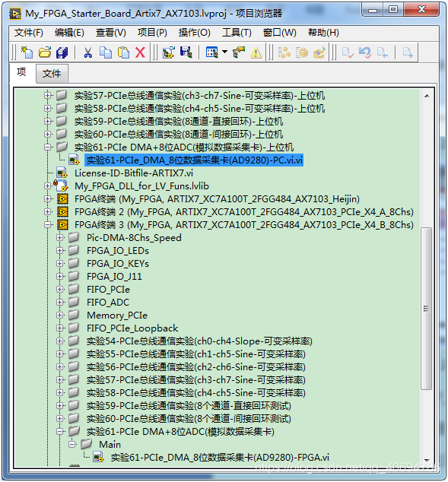This screenshot has height=482, width=448.
Task: Click the Cut scissors icon
Action: [88, 52]
